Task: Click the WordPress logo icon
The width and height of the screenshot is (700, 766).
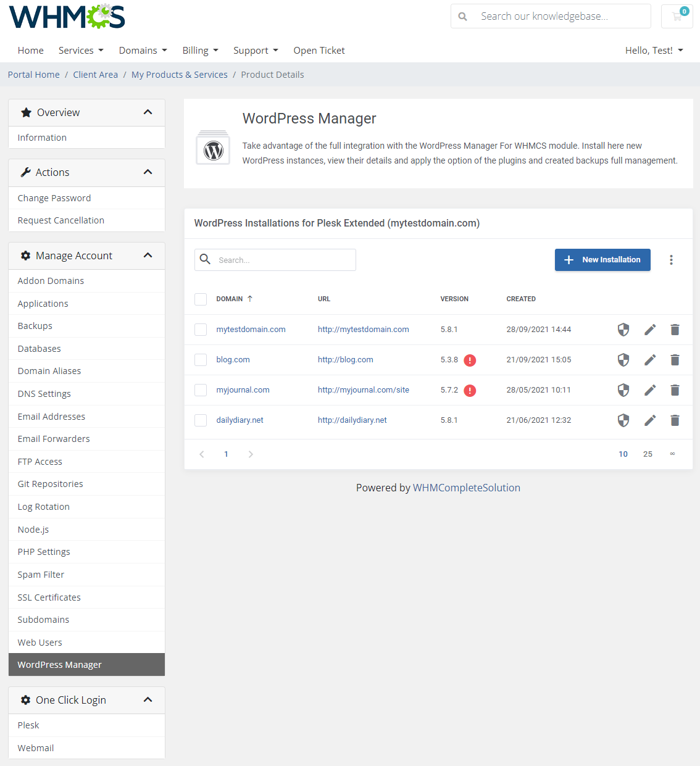Action: pos(213,148)
